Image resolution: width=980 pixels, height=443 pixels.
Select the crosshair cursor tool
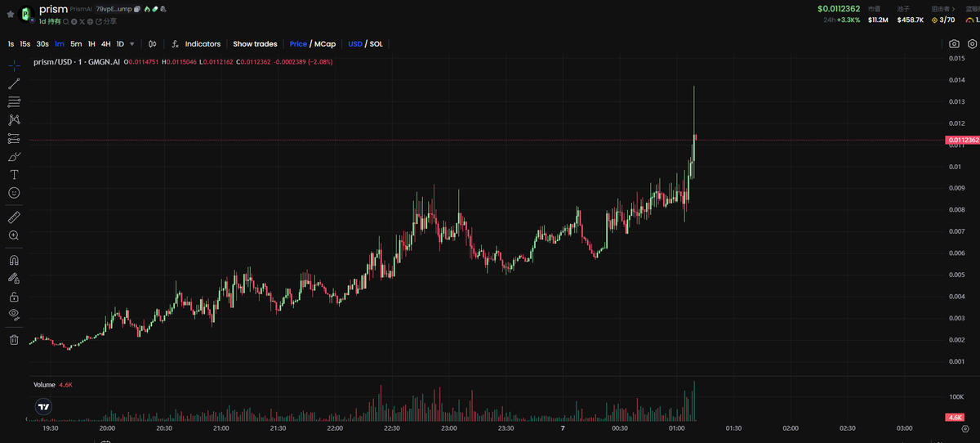point(14,65)
